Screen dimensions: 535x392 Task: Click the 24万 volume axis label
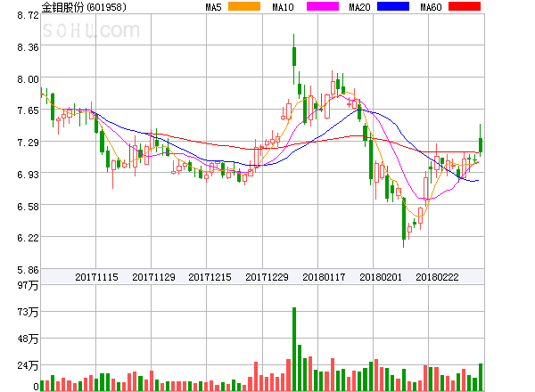28,365
